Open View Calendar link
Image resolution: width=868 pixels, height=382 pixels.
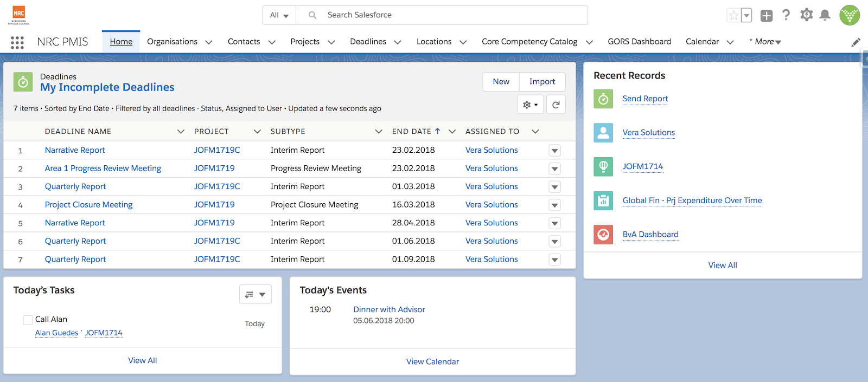(x=432, y=362)
